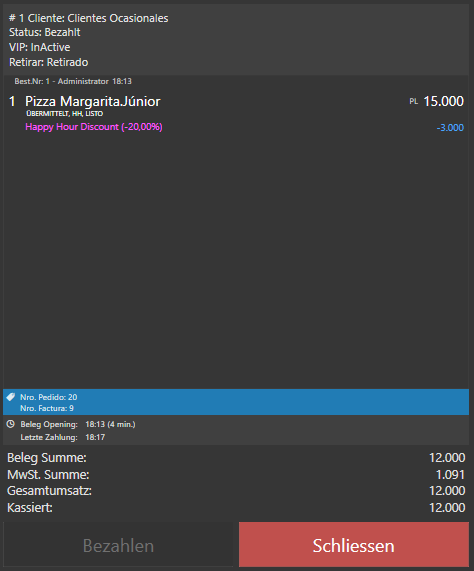Click the 15.000 item price
Screen dimensions: 474x571
[x=443, y=101]
